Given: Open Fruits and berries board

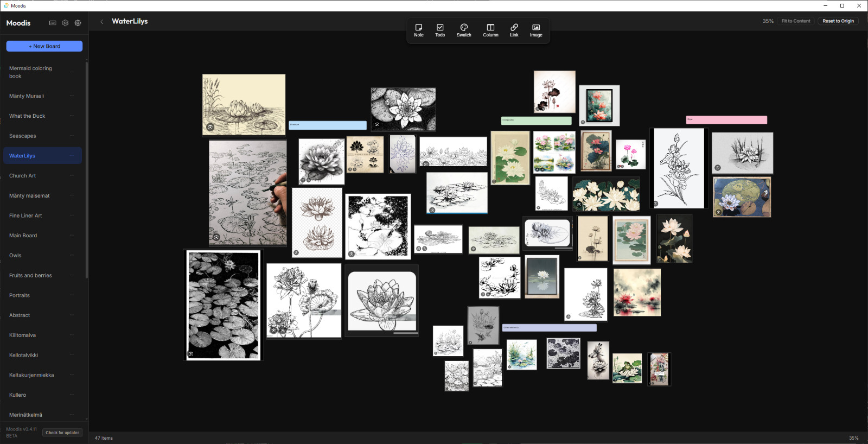Looking at the screenshot, I should (x=42, y=275).
